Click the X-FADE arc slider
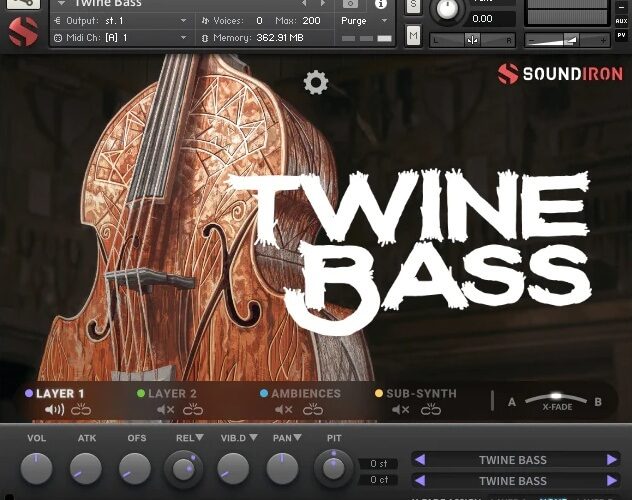Image resolution: width=632 pixels, height=500 pixels. [556, 398]
